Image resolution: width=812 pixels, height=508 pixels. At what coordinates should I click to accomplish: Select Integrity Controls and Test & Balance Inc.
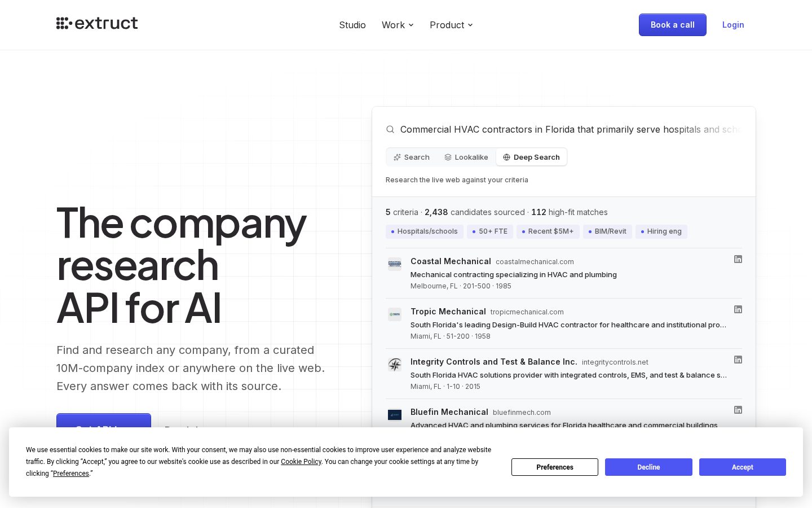(493, 362)
